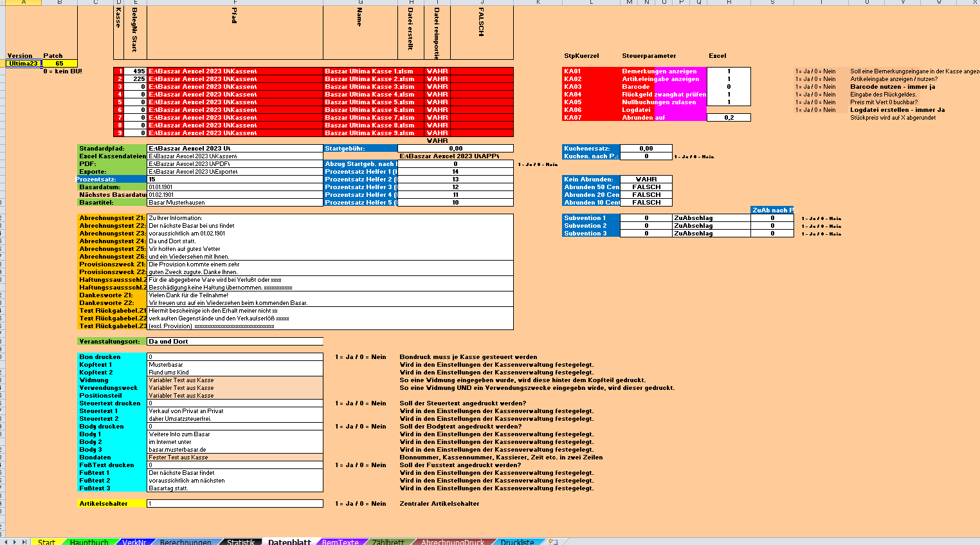Viewport: 980px width, 545px height.
Task: Select Prozentsatz Helfer 5 value 10
Action: (x=455, y=203)
